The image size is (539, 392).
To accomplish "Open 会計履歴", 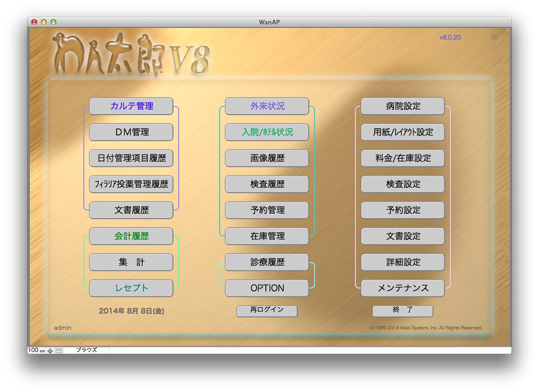I will point(131,236).
